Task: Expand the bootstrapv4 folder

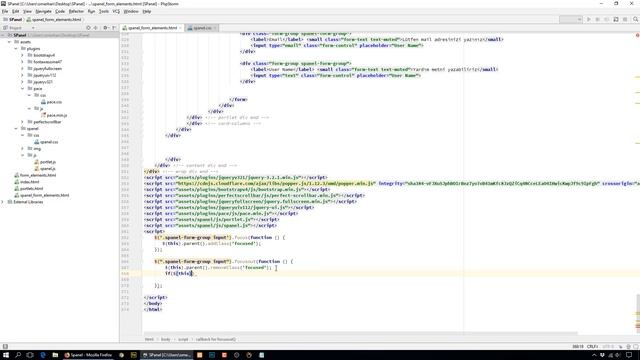Action: 22,55
